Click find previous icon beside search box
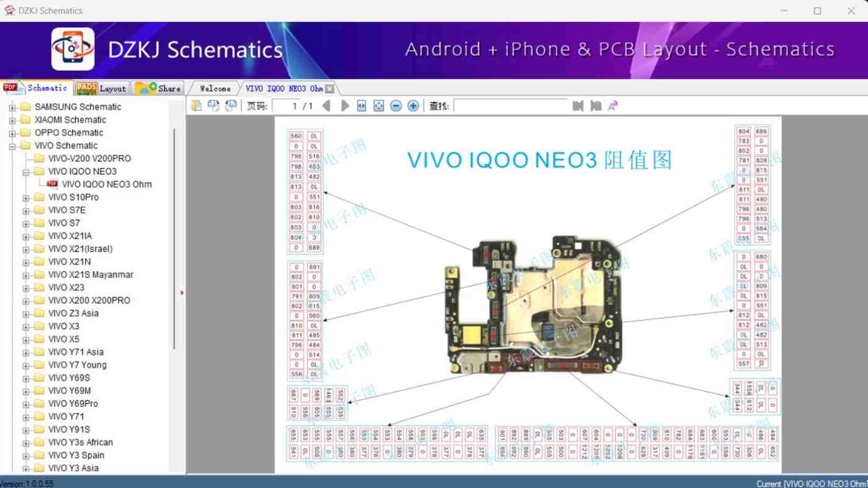The height and width of the screenshot is (488, 868). point(578,106)
